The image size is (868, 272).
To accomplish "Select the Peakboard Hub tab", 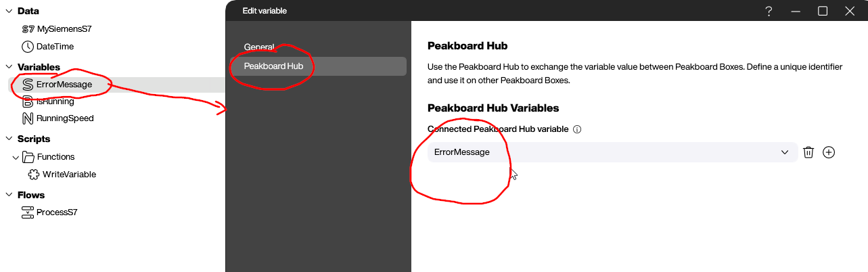I will coord(319,66).
